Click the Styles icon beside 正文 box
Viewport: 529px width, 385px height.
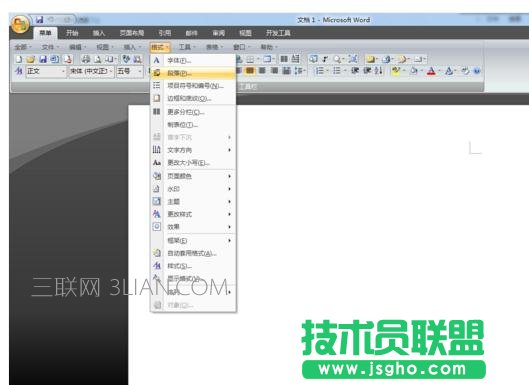(x=19, y=71)
